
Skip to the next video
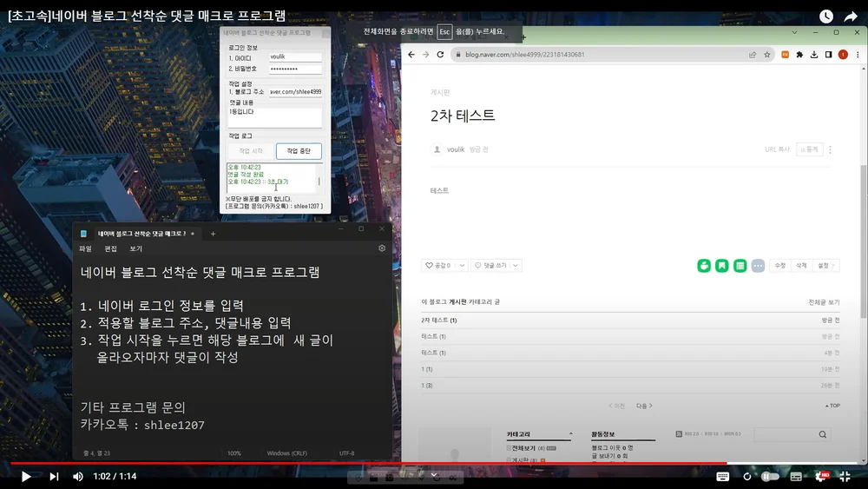click(x=54, y=476)
